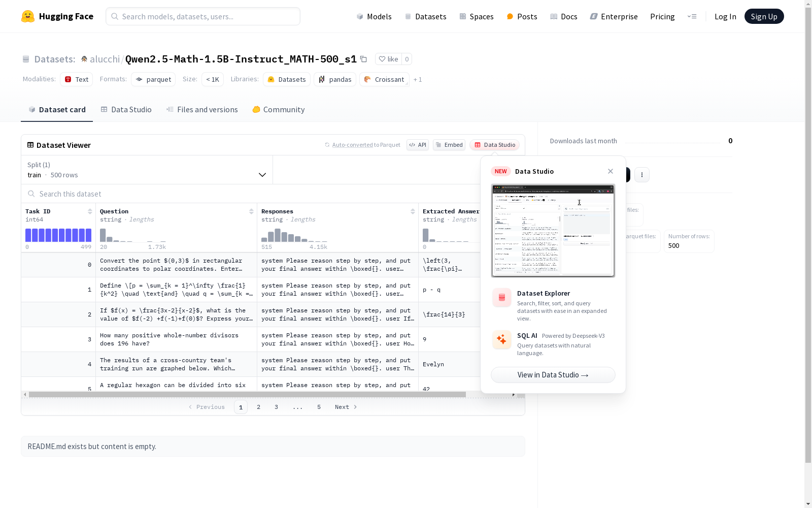
Task: Go to the Pricing page
Action: [662, 16]
